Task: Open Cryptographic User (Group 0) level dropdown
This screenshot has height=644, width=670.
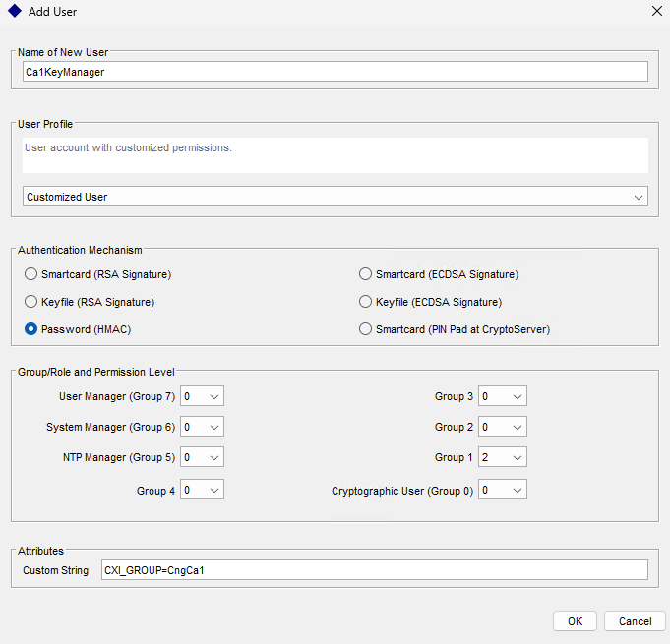Action: click(x=503, y=490)
